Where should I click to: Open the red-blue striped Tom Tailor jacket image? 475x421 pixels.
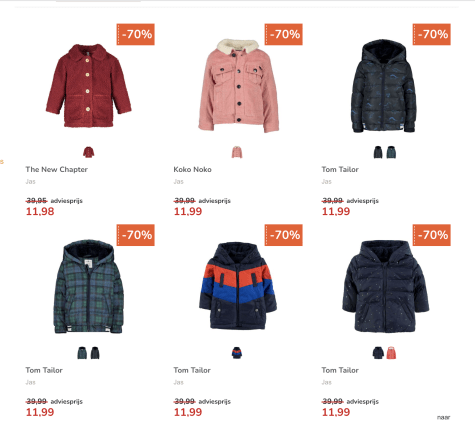[238, 286]
